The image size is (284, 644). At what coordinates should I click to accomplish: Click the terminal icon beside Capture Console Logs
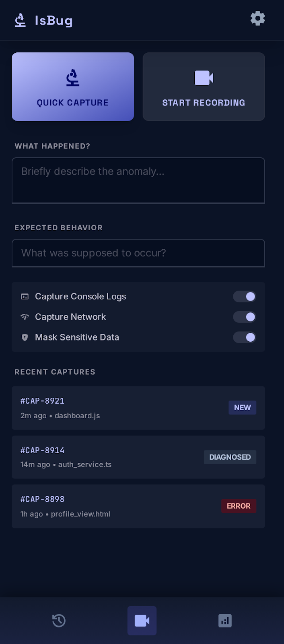coord(25,296)
